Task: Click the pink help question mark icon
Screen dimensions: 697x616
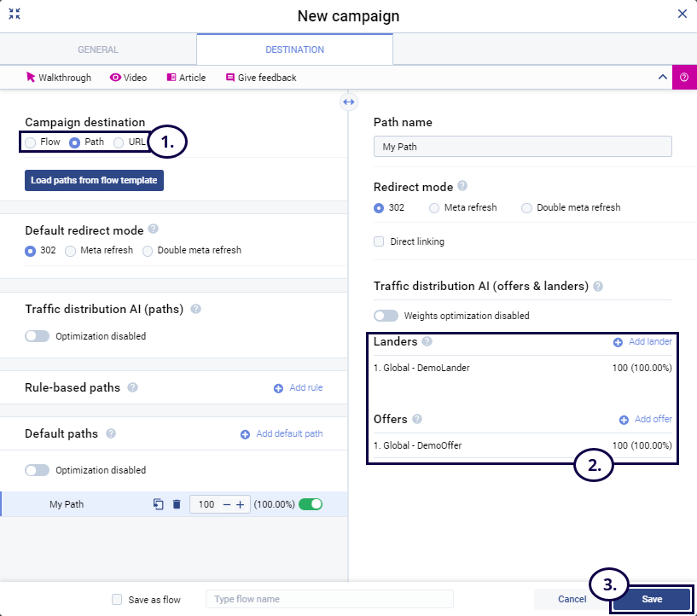Action: (684, 78)
